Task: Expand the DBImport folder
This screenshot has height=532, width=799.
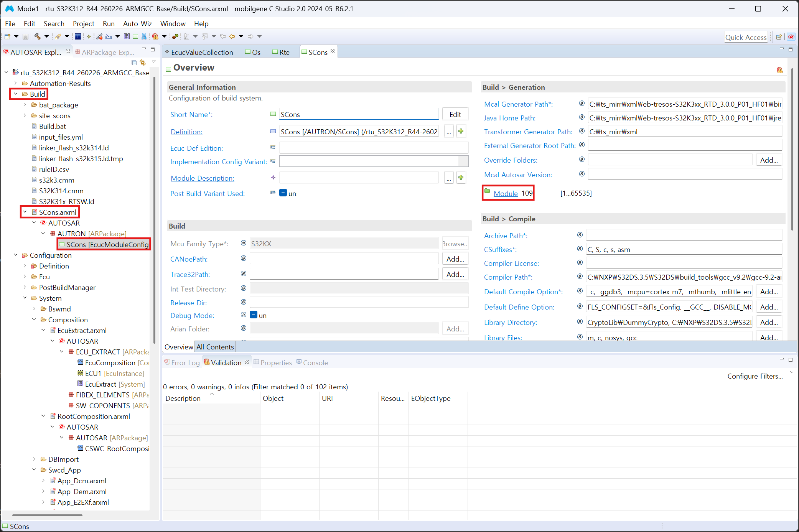Action: pyautogui.click(x=34, y=459)
